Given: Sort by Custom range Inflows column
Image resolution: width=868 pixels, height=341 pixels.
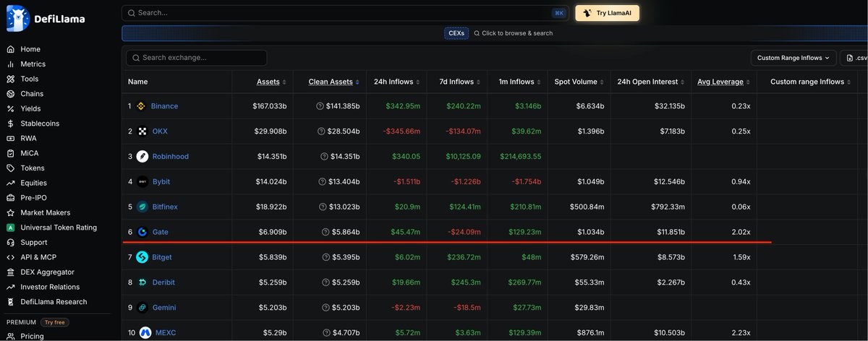Looking at the screenshot, I should pyautogui.click(x=812, y=82).
